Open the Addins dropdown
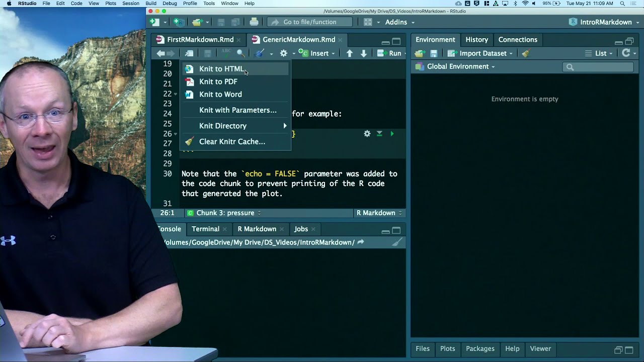Viewport: 644px width, 362px height. [400, 22]
